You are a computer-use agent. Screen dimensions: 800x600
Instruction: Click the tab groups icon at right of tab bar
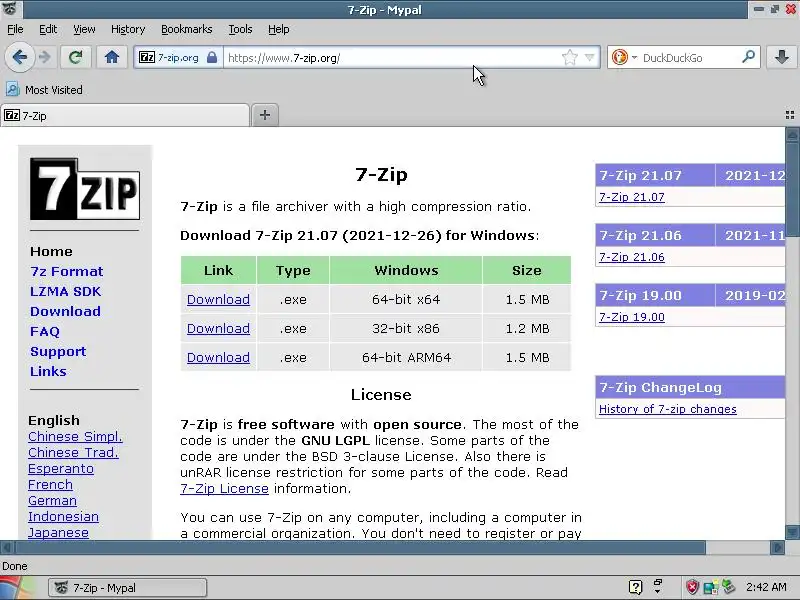[x=790, y=115]
